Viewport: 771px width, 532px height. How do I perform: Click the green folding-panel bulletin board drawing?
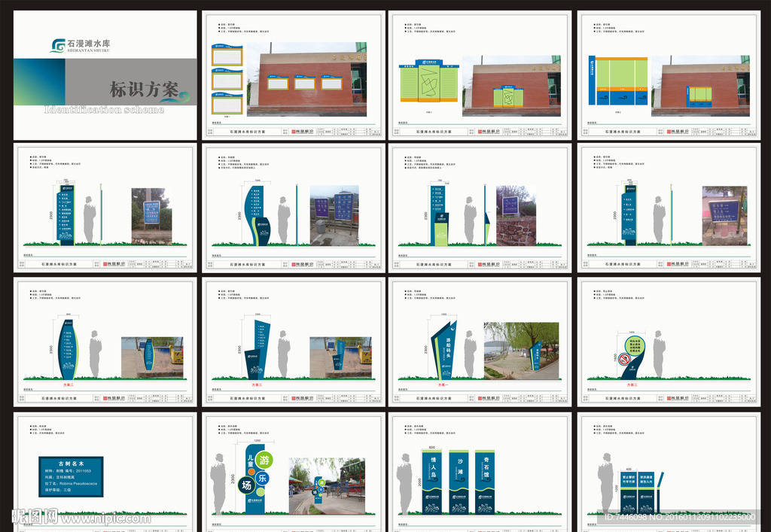(429, 81)
